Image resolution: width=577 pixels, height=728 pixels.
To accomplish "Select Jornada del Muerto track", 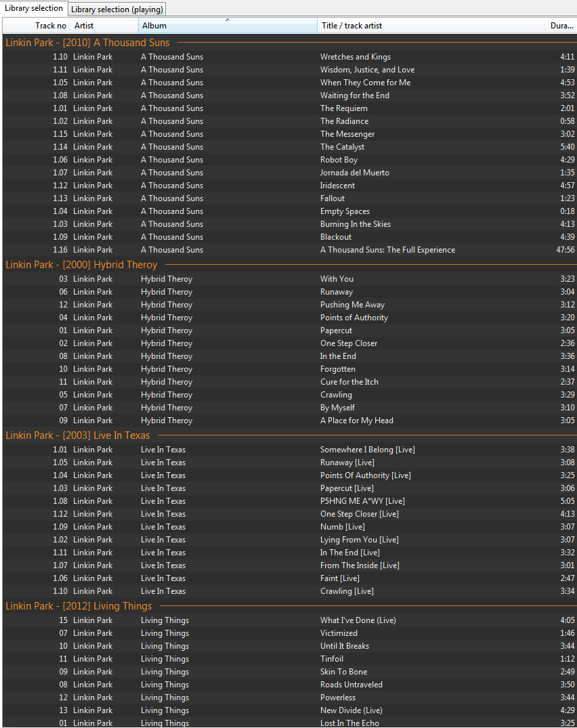I will tap(290, 173).
